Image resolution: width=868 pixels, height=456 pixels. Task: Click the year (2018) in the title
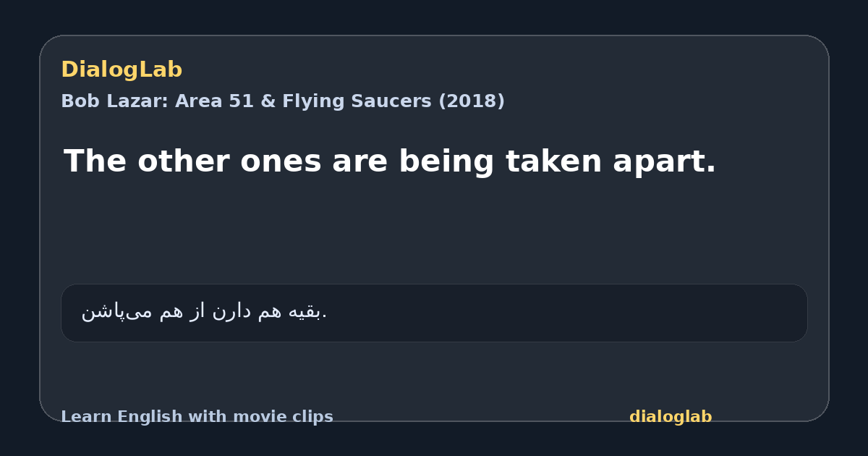[x=472, y=101]
